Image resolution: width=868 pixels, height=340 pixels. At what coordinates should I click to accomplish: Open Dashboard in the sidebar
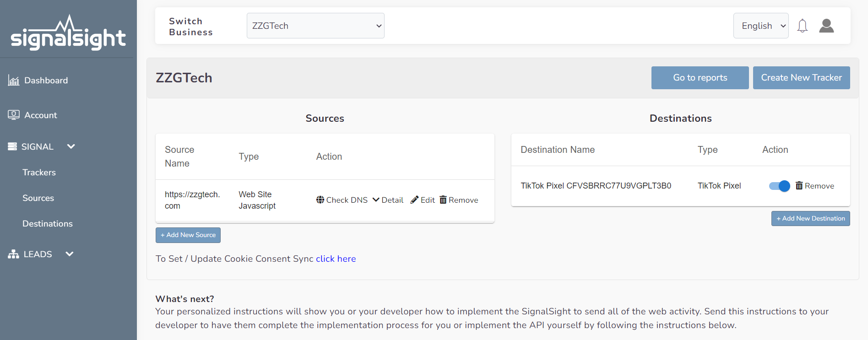click(46, 81)
